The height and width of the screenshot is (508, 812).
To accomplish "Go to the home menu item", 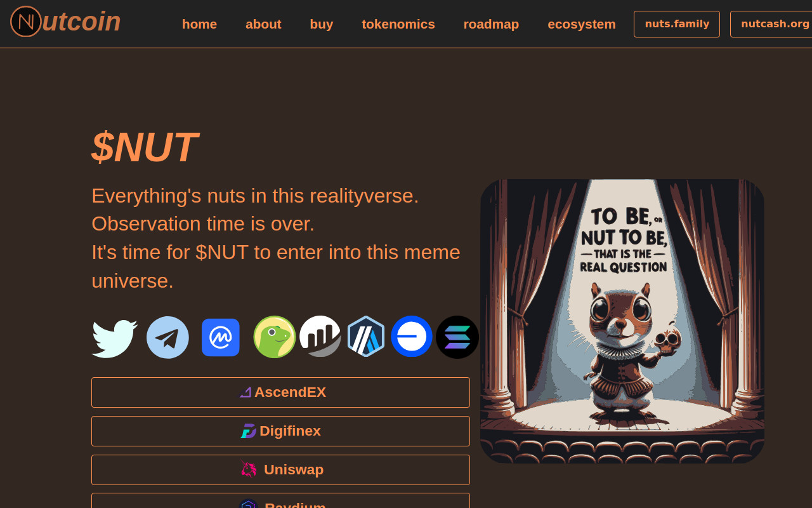I will 199,24.
